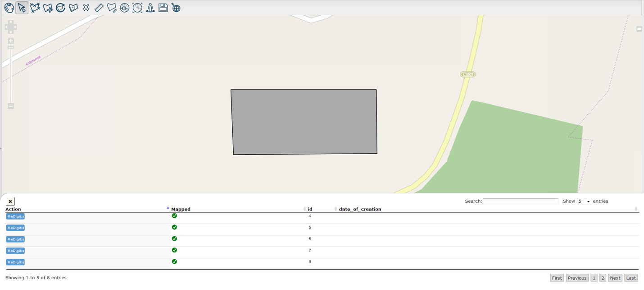Select the rotate feature tool
The height and width of the screenshot is (290, 644).
click(x=60, y=8)
